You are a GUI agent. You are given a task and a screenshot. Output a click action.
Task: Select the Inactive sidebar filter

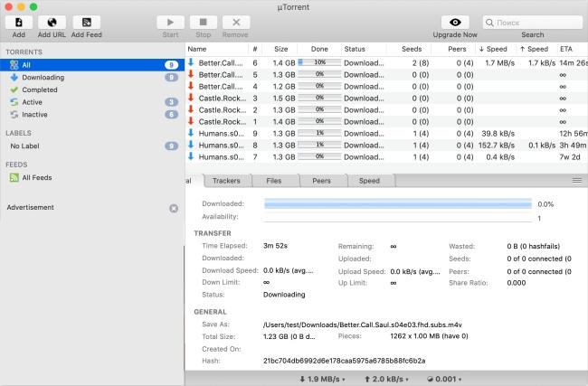[x=92, y=114]
